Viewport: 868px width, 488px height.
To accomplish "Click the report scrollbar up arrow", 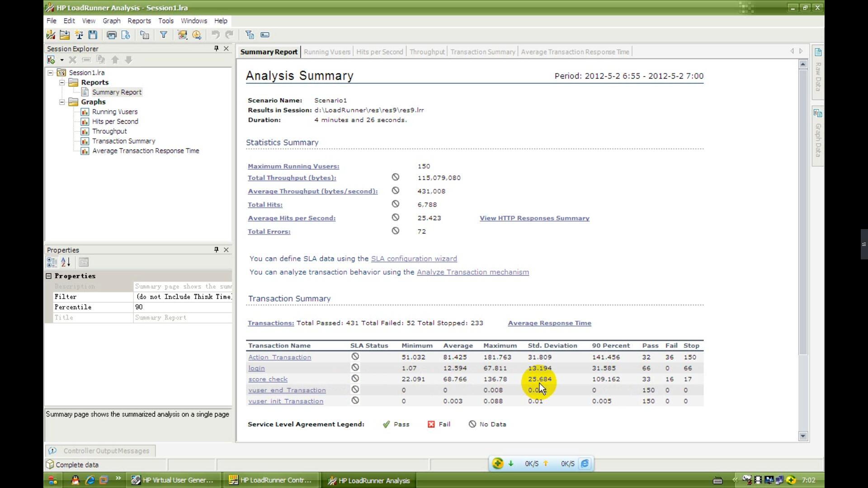I will (803, 64).
